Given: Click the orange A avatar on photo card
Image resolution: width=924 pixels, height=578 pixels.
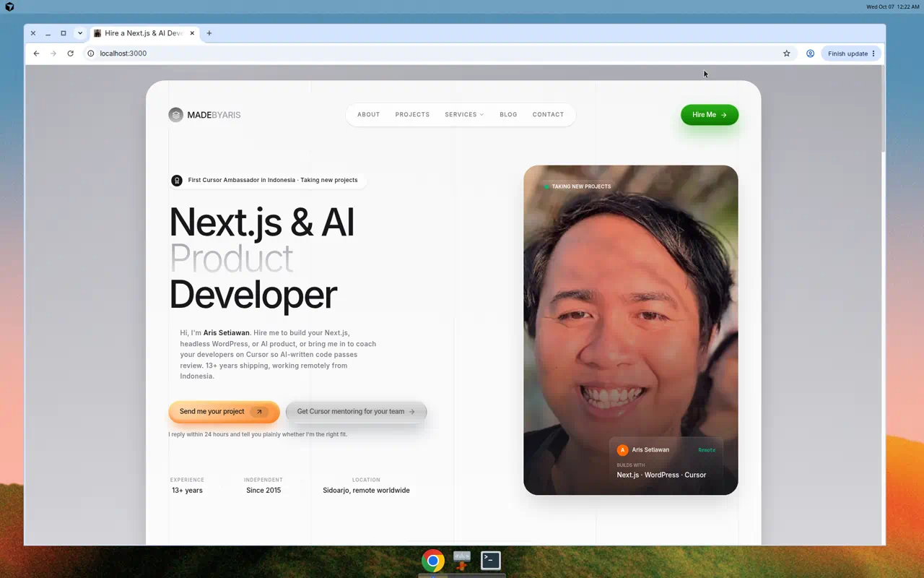Looking at the screenshot, I should point(622,450).
